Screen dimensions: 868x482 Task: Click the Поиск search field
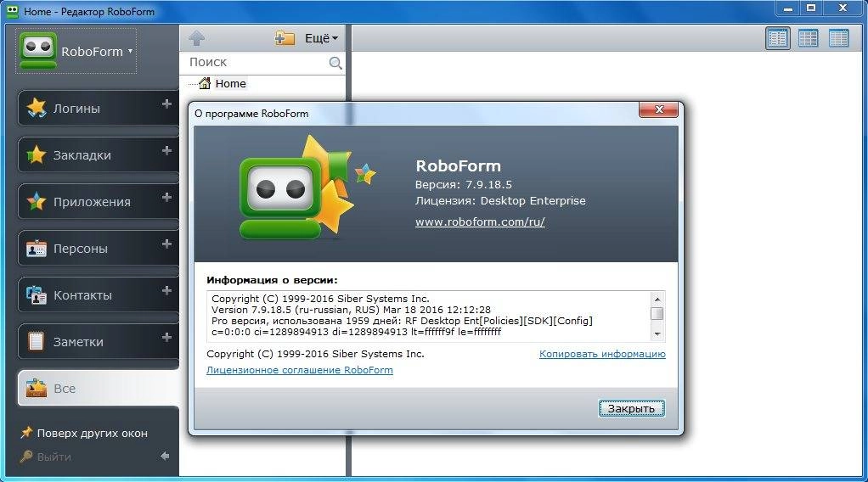click(257, 62)
